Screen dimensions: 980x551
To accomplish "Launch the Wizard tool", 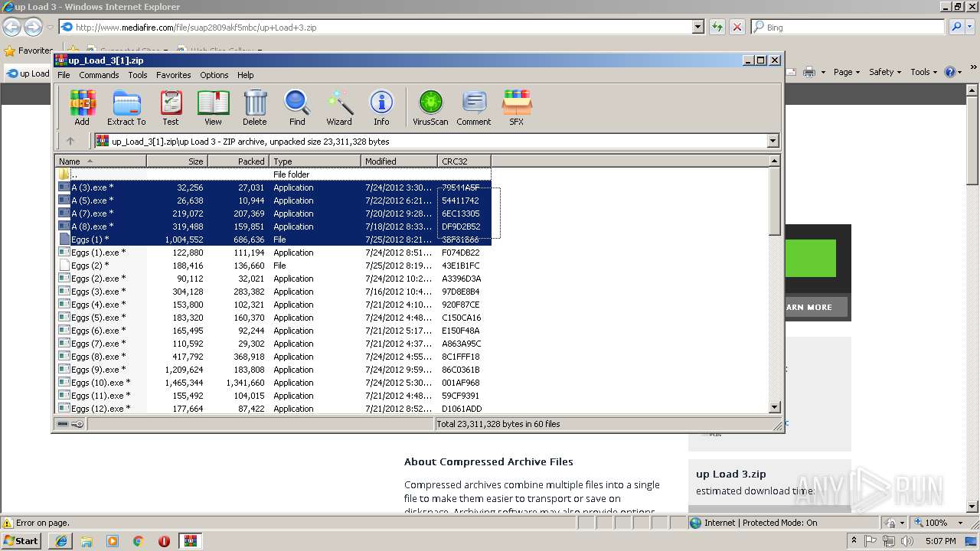I will tap(339, 108).
